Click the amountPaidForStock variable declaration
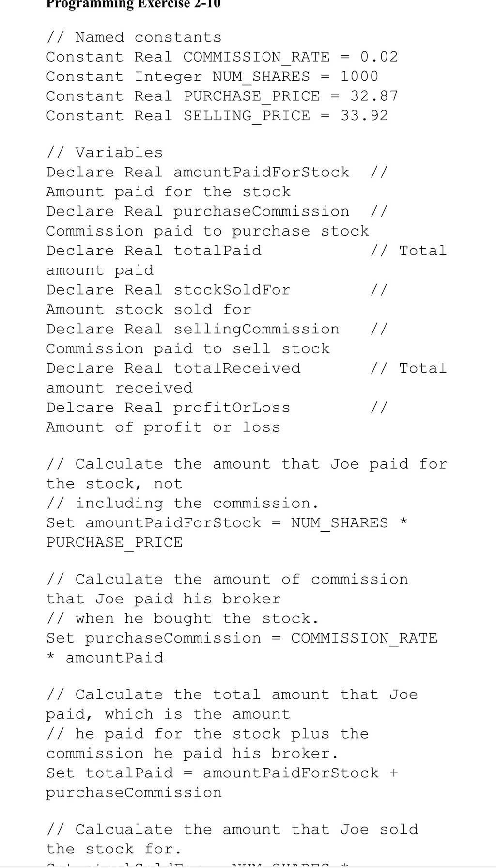This screenshot has width=496, height=868. (x=198, y=173)
